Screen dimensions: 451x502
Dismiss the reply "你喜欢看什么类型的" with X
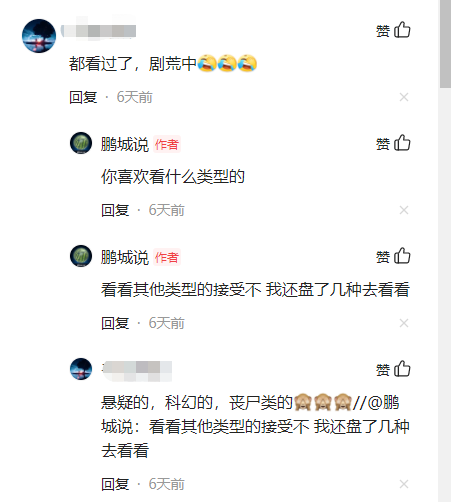click(404, 210)
